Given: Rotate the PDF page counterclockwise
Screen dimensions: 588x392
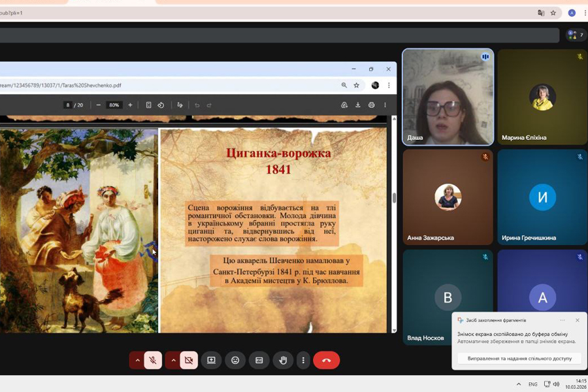Looking at the screenshot, I should coord(161,105).
